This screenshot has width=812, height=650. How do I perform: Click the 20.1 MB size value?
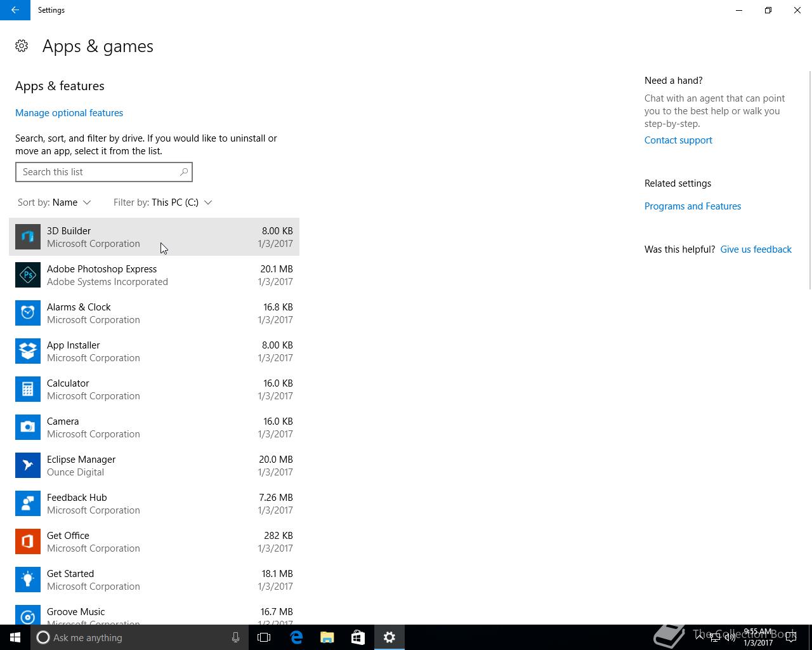(x=277, y=269)
